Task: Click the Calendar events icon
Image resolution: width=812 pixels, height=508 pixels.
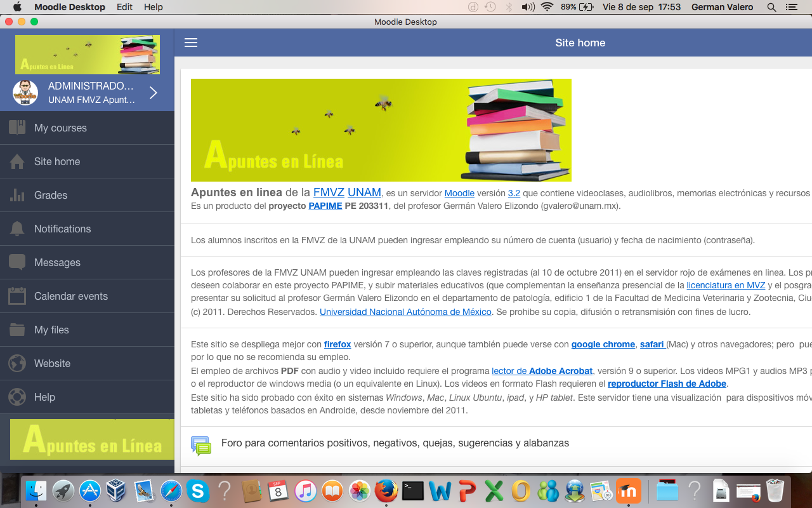Action: click(17, 296)
